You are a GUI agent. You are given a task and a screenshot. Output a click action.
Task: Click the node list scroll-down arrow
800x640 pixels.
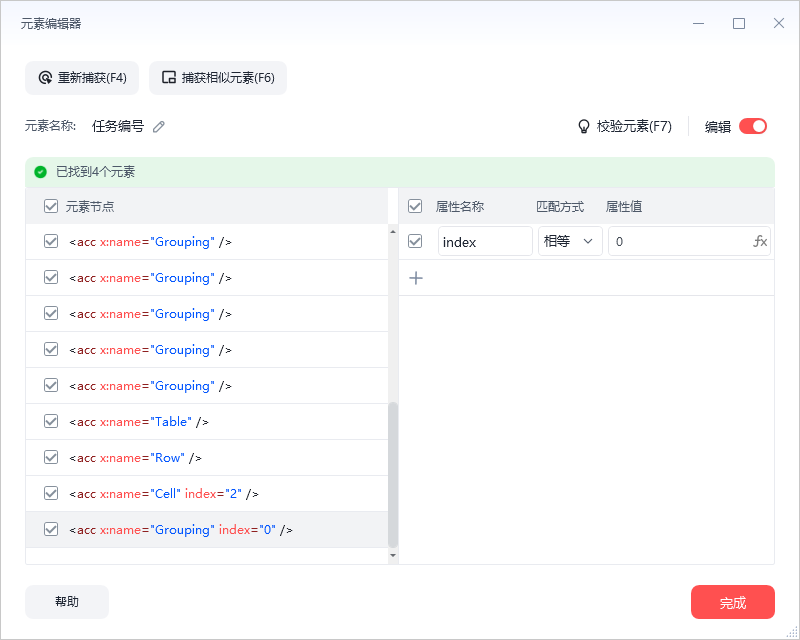[x=393, y=555]
